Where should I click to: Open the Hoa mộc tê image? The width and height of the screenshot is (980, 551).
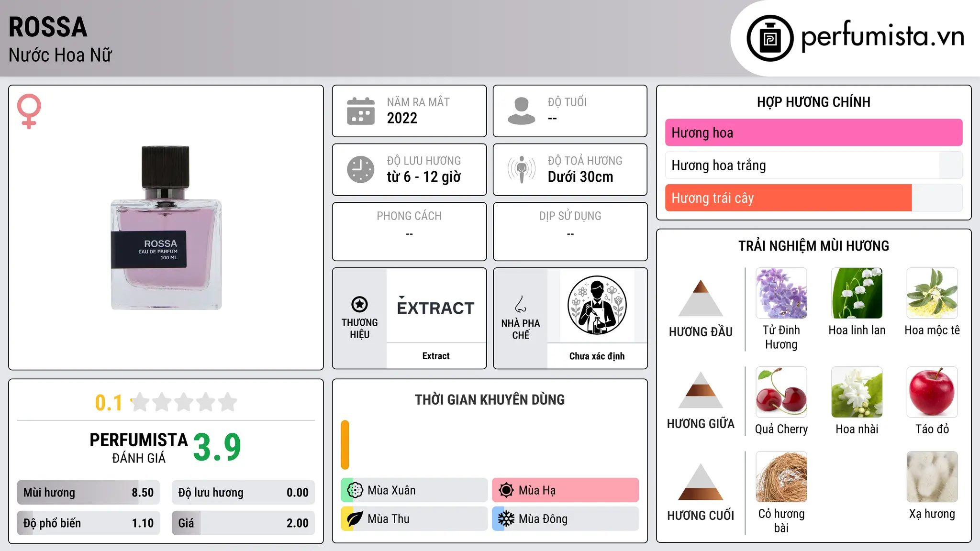(x=932, y=293)
